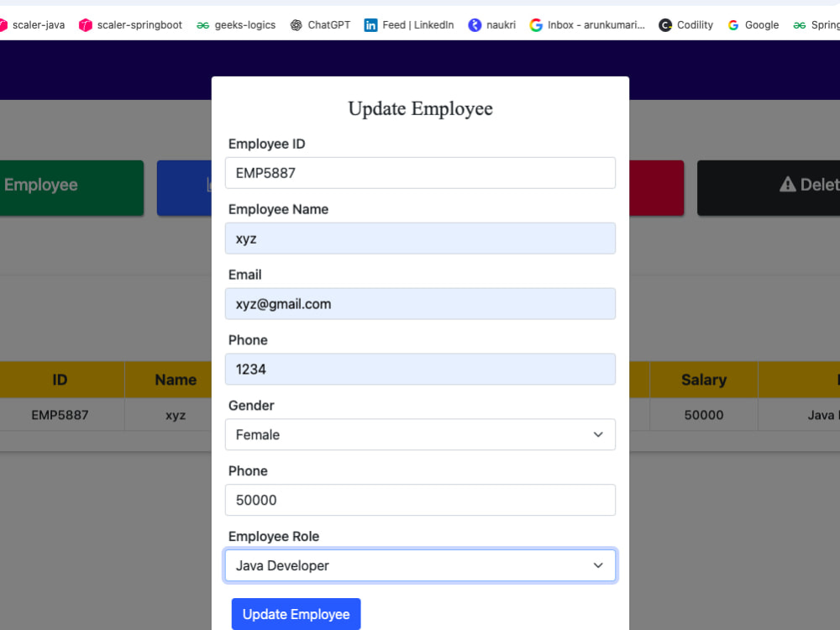The width and height of the screenshot is (840, 630).
Task: Click the warning triangle icon on Delete button
Action: [788, 184]
